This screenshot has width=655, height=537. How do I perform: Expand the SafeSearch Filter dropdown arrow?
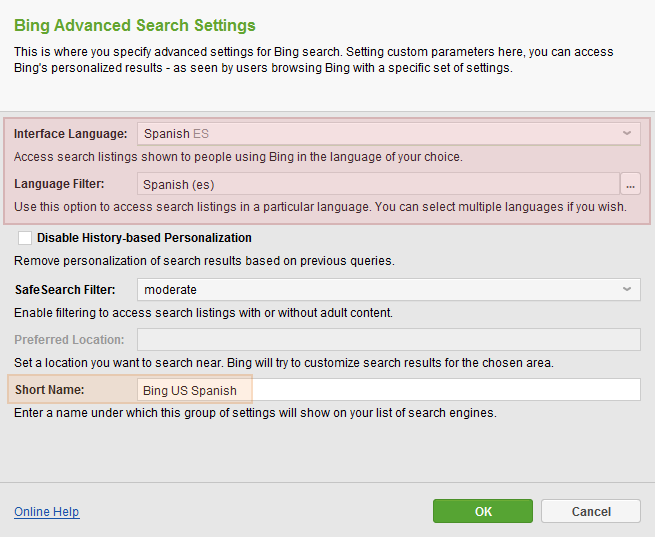[627, 289]
